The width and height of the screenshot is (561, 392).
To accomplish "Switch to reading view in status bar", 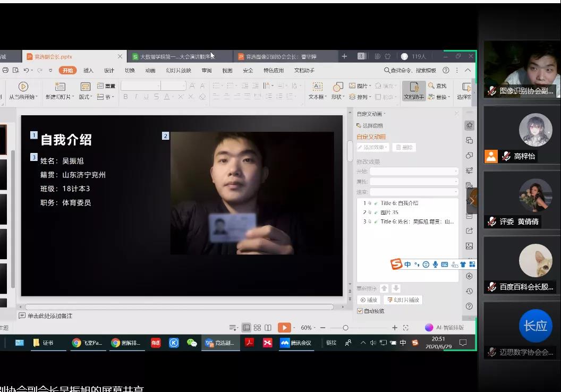I will [x=268, y=328].
